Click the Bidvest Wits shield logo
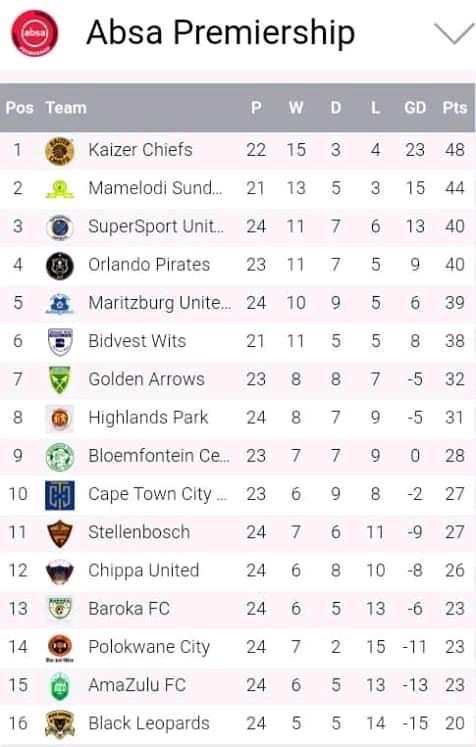 60,342
